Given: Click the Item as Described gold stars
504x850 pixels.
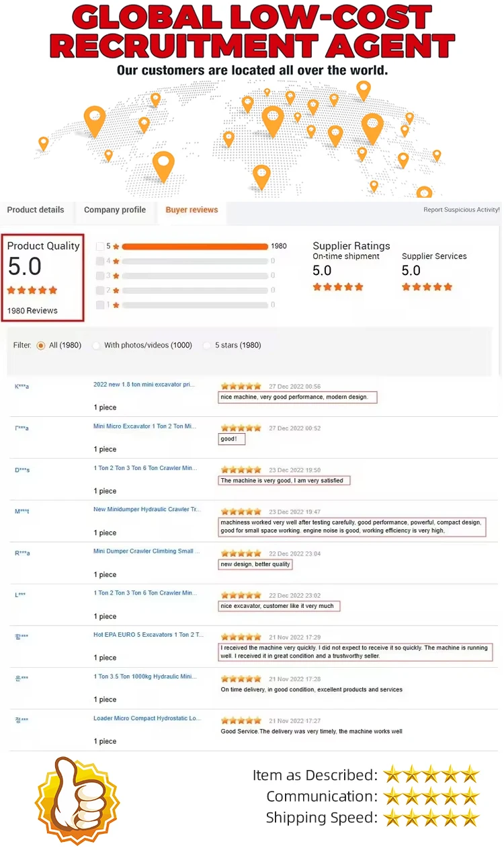Looking at the screenshot, I should pos(431,775).
